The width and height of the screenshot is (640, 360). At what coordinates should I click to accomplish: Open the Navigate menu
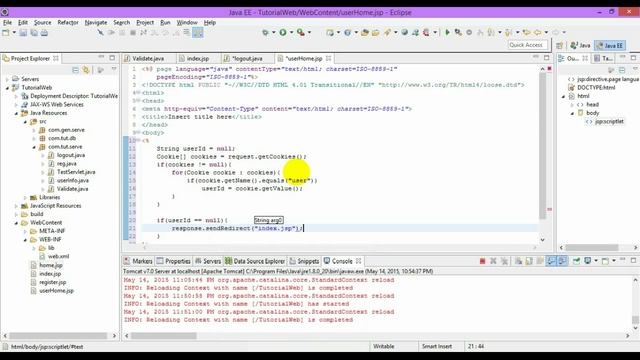click(x=96, y=22)
